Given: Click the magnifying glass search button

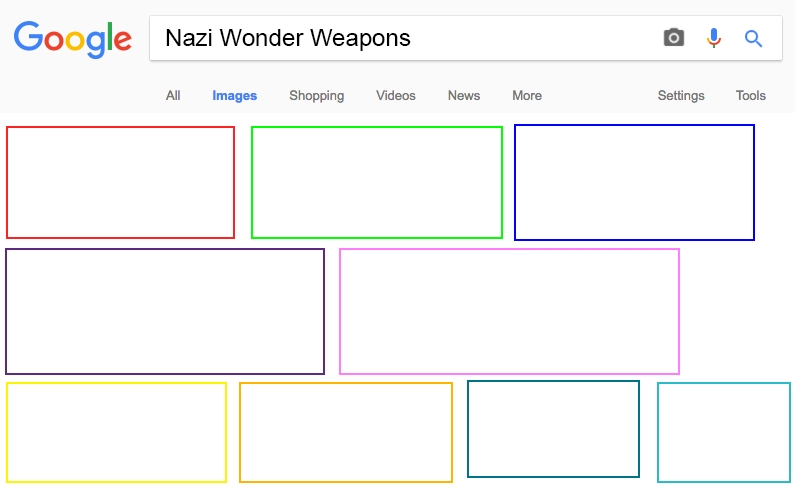Looking at the screenshot, I should click(x=753, y=38).
